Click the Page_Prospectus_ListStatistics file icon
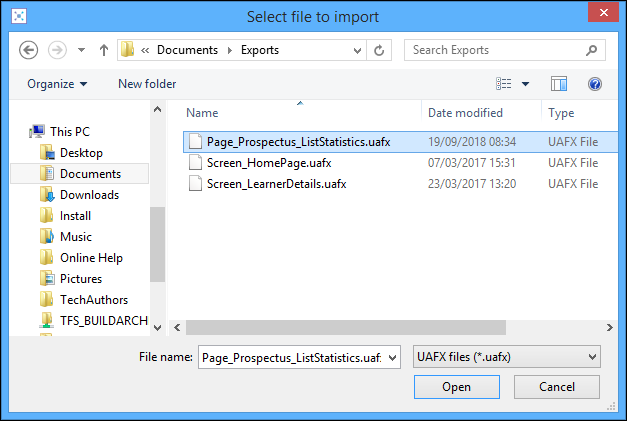The width and height of the screenshot is (627, 421). 195,142
